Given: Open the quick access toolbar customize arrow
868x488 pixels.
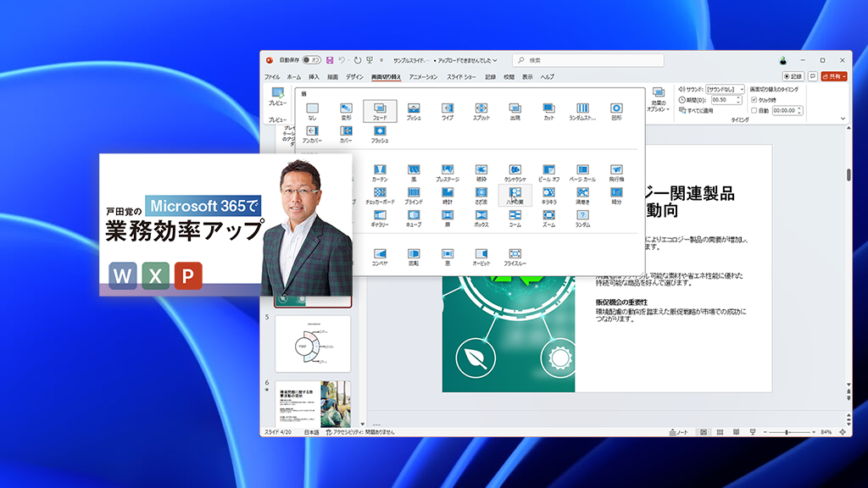Looking at the screenshot, I should [381, 60].
